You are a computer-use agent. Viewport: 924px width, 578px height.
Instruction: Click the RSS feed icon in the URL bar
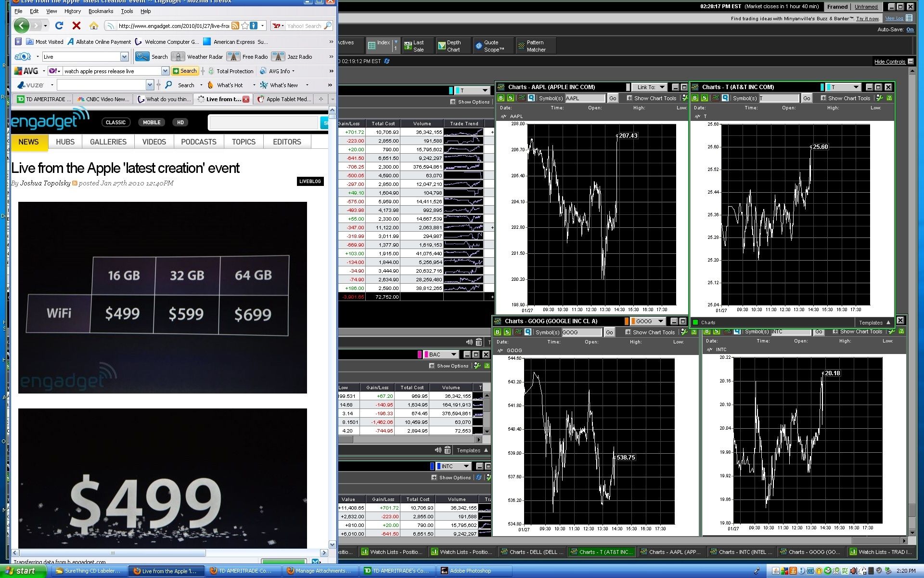tap(235, 26)
